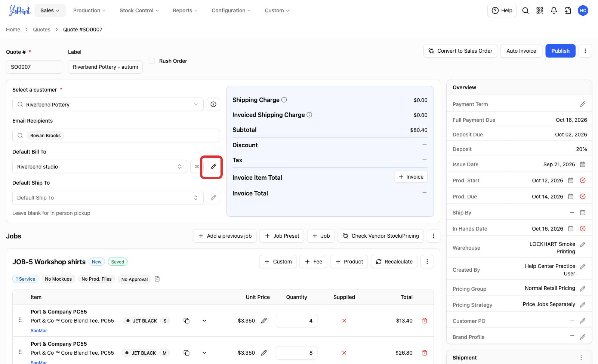Open the Reports menu
Viewport: 598px width, 364px height.
pyautogui.click(x=185, y=10)
